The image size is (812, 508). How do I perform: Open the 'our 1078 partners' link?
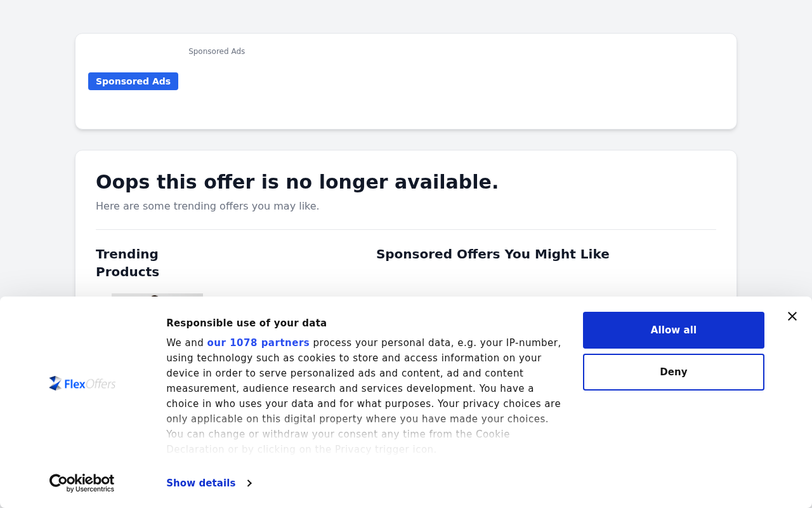coord(258,343)
